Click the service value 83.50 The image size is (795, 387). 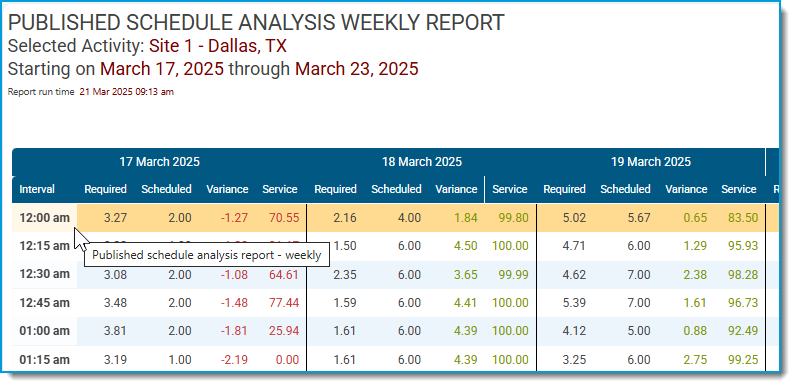tap(743, 218)
